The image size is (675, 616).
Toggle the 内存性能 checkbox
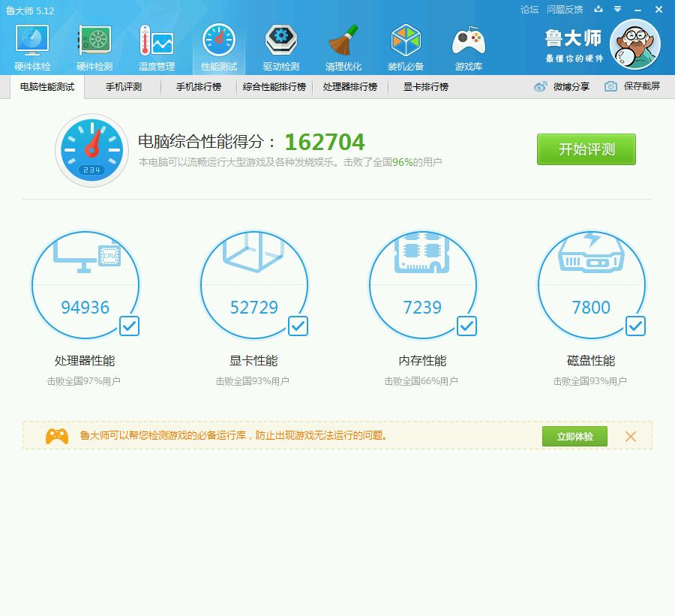pyautogui.click(x=466, y=326)
